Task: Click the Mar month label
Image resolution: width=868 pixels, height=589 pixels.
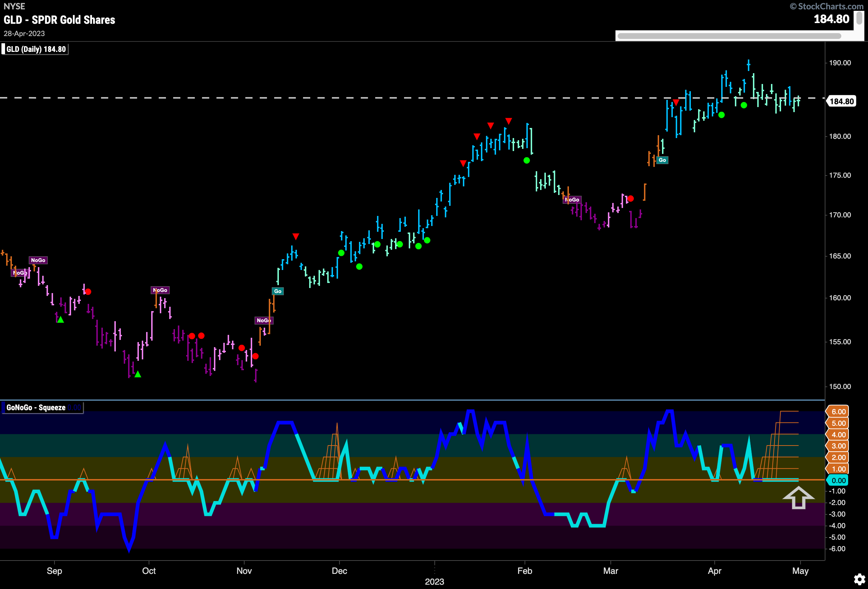Action: [611, 571]
